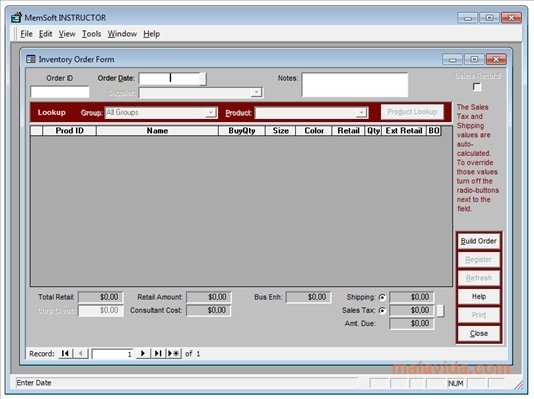Open the View menu
Viewport: 534px width, 399px height.
[x=67, y=34]
